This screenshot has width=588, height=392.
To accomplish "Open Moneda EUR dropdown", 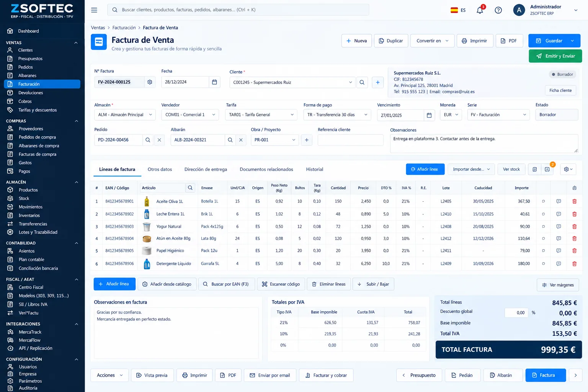I will pyautogui.click(x=451, y=115).
